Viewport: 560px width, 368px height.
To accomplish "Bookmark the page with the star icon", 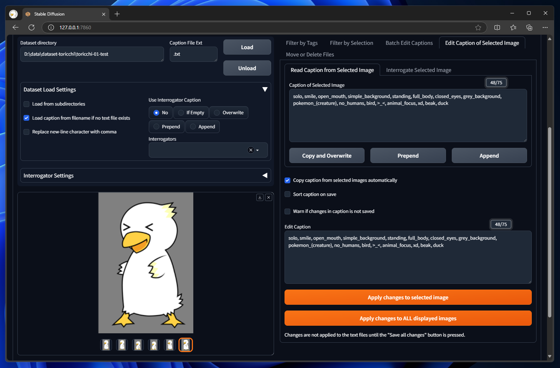I will pos(478,28).
